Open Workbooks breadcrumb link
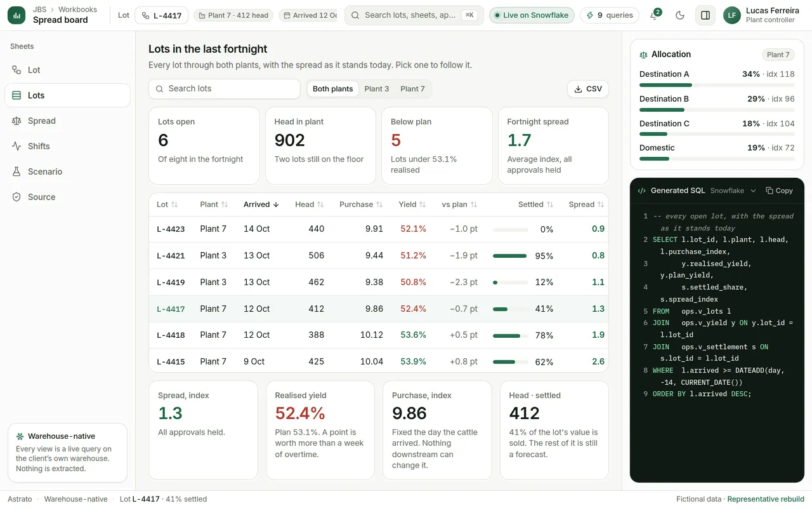This screenshot has width=812, height=508. pos(77,10)
